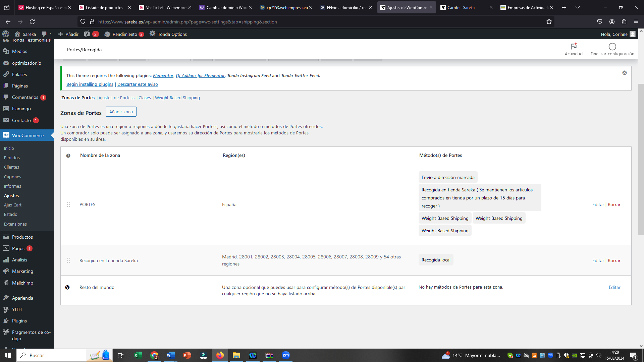Viewport: 644px width, 362px height.
Task: Open Enlaces in sidebar
Action: pyautogui.click(x=19, y=74)
